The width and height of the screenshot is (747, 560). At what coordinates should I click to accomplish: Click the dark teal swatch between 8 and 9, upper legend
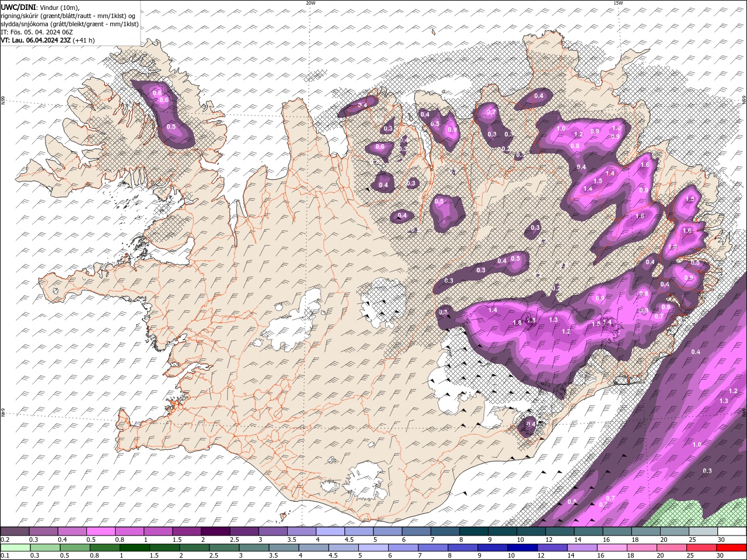click(x=474, y=531)
